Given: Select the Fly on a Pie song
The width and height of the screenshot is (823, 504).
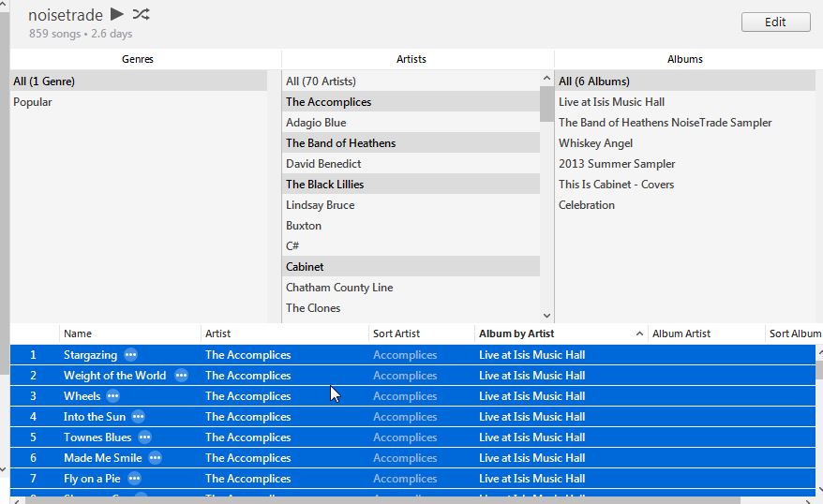Looking at the screenshot, I should click(412, 479).
